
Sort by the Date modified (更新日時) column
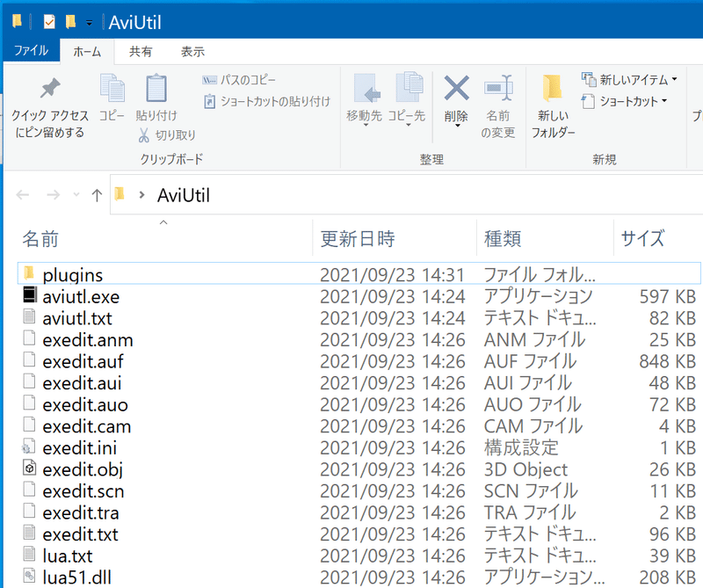coord(358,238)
